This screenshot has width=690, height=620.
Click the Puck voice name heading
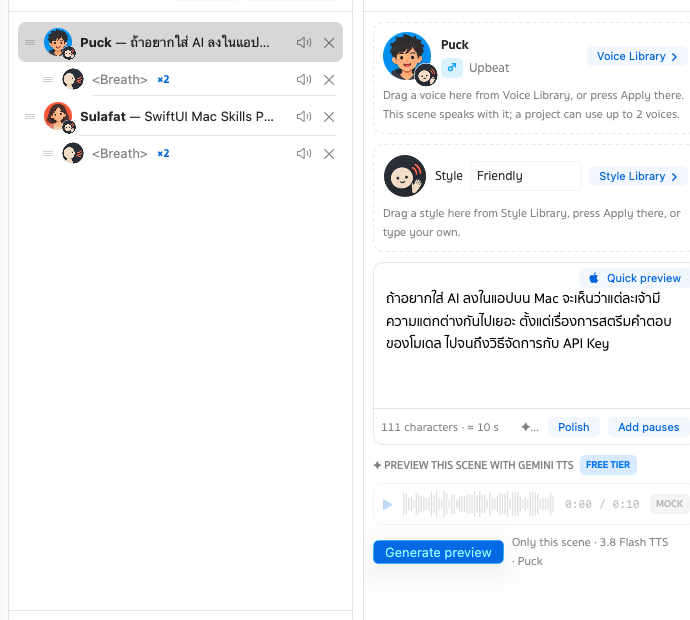click(455, 45)
